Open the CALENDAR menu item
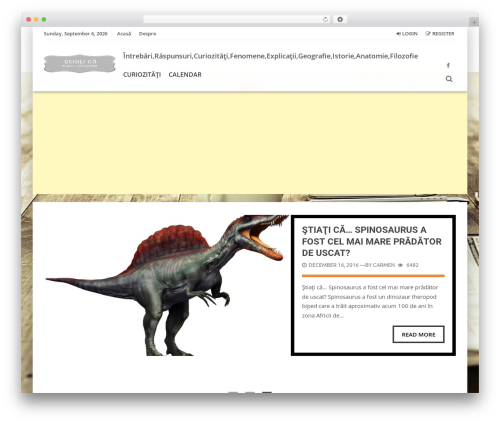Image resolution: width=500 pixels, height=423 pixels. click(185, 75)
